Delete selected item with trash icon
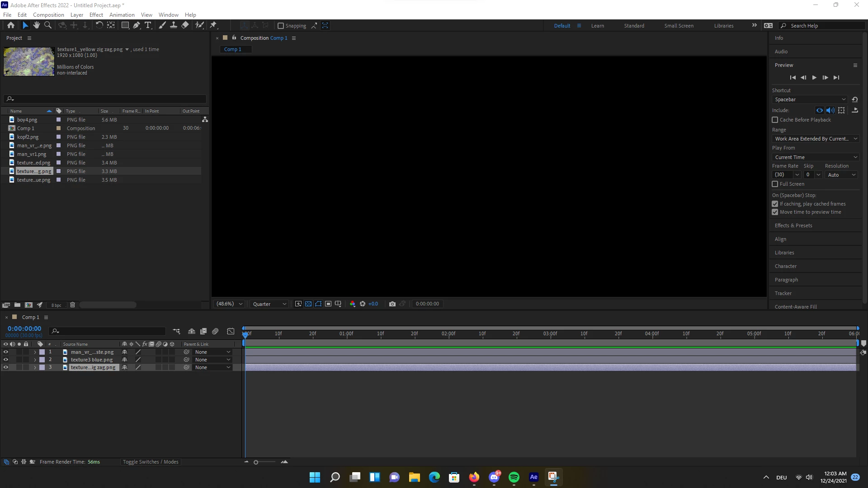The width and height of the screenshot is (868, 488). [72, 305]
